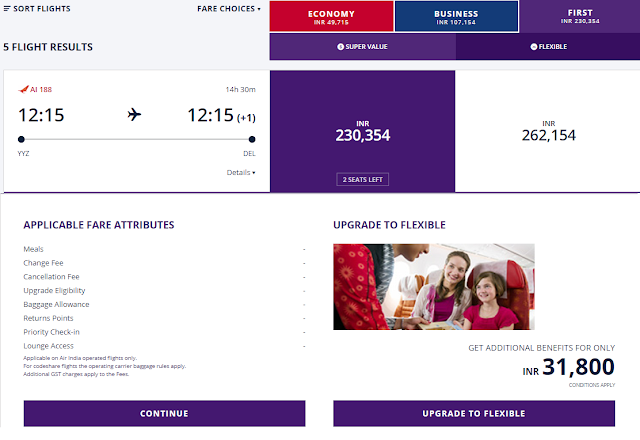
Task: Click the YYZ departure dot on route line
Action: (x=21, y=139)
